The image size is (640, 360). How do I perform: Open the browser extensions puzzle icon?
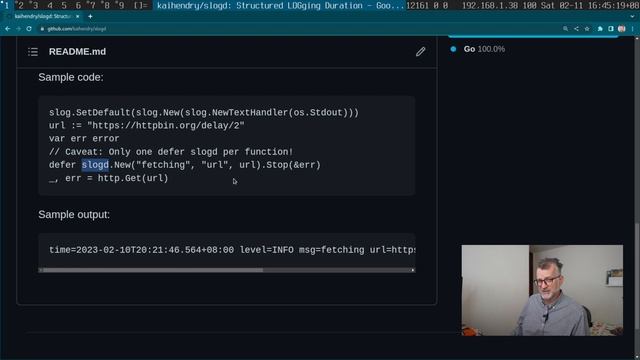(x=600, y=29)
